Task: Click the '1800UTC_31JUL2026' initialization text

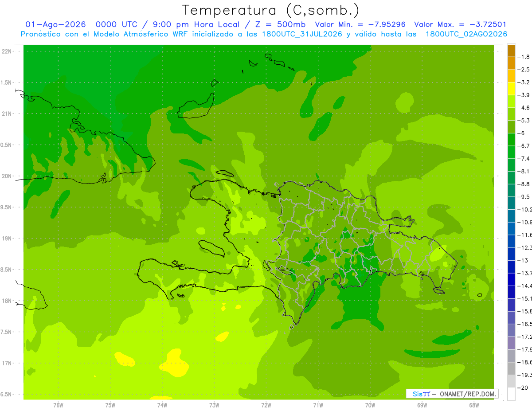Action: [302, 34]
